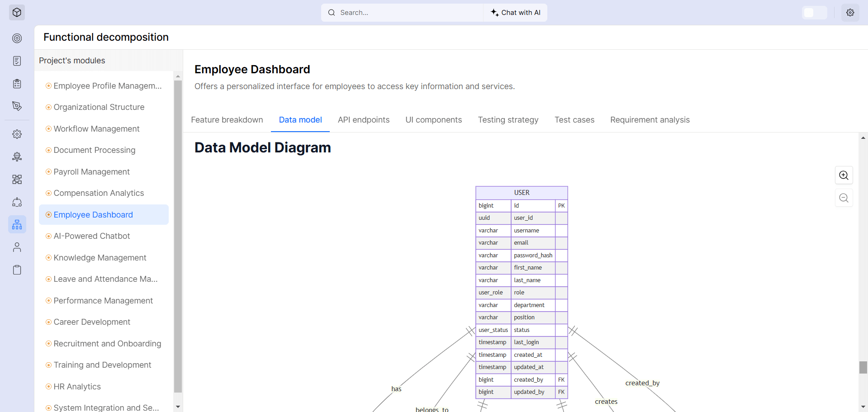Screen dimensions: 868x412
Task: Select the Employee Dashboard module
Action: tap(104, 215)
